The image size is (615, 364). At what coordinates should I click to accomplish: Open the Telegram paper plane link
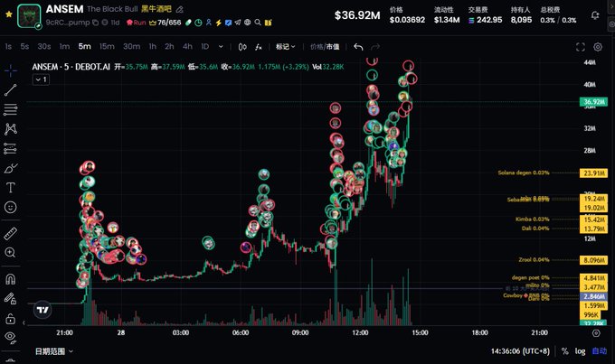(x=238, y=23)
